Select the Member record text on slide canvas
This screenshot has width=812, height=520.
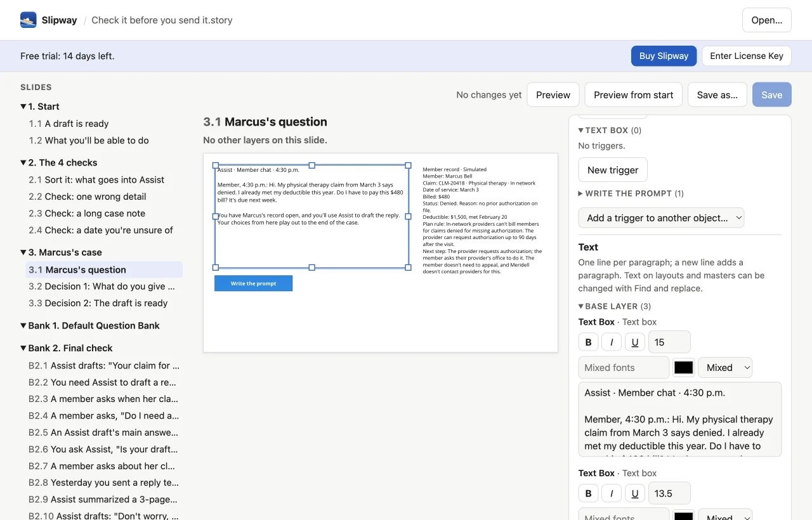tap(483, 221)
